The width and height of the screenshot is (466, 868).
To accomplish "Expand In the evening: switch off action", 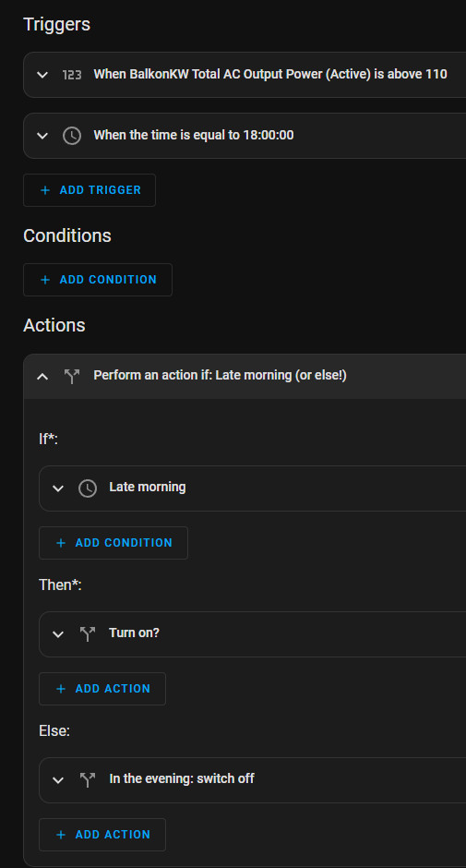I will point(57,780).
